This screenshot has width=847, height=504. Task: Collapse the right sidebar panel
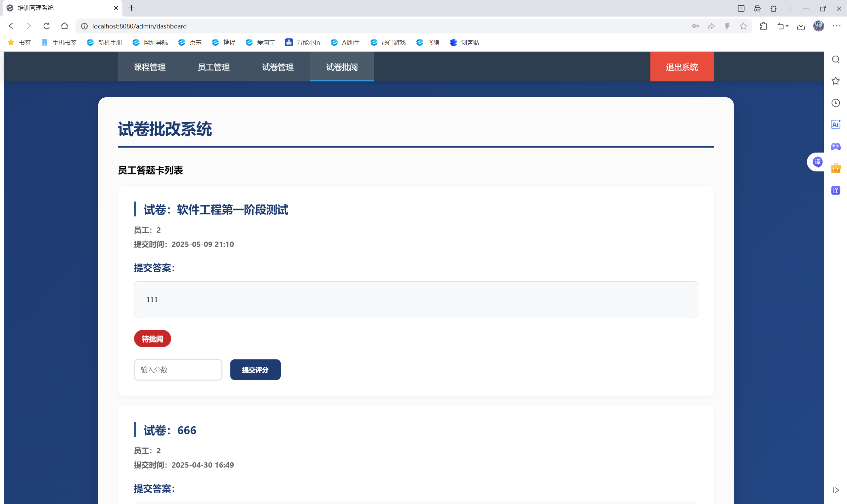coord(835,490)
